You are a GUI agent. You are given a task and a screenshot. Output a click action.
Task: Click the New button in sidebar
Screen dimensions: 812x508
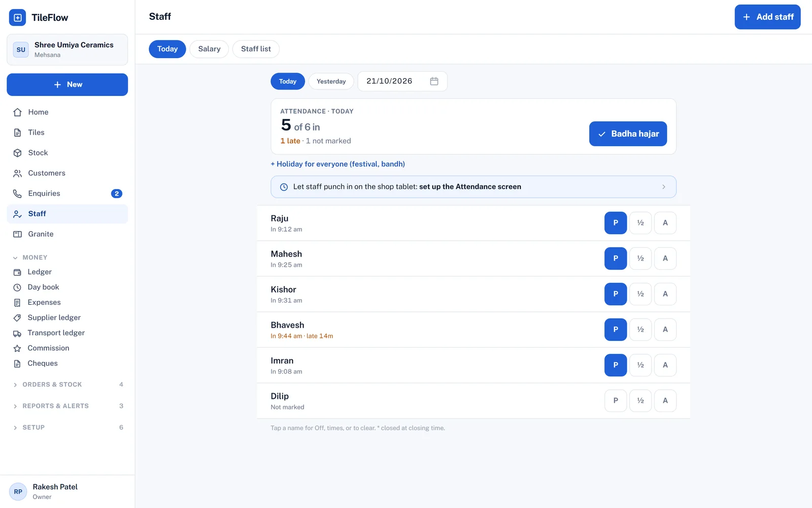click(67, 85)
